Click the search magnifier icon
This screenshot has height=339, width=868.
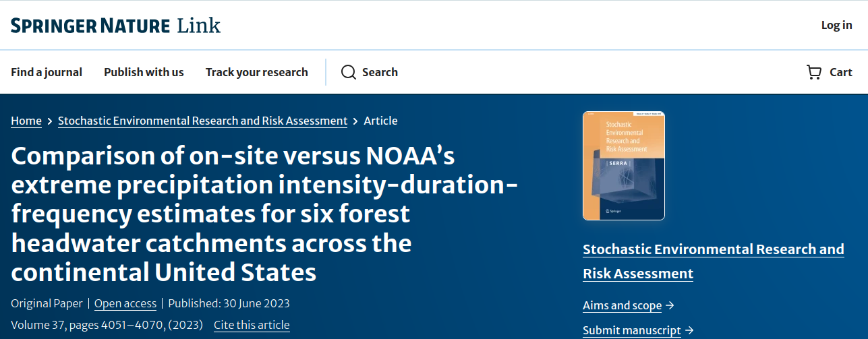pos(348,72)
